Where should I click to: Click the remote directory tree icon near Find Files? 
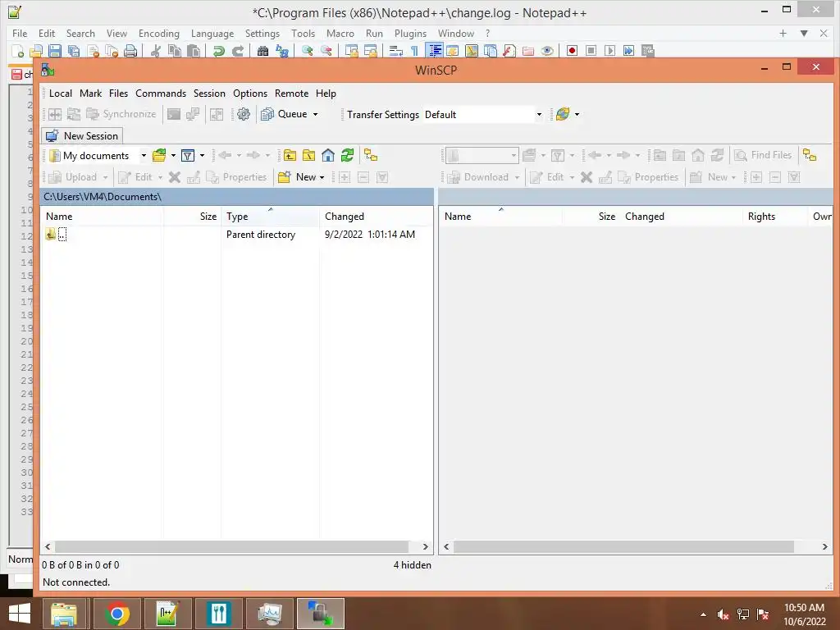coord(810,156)
